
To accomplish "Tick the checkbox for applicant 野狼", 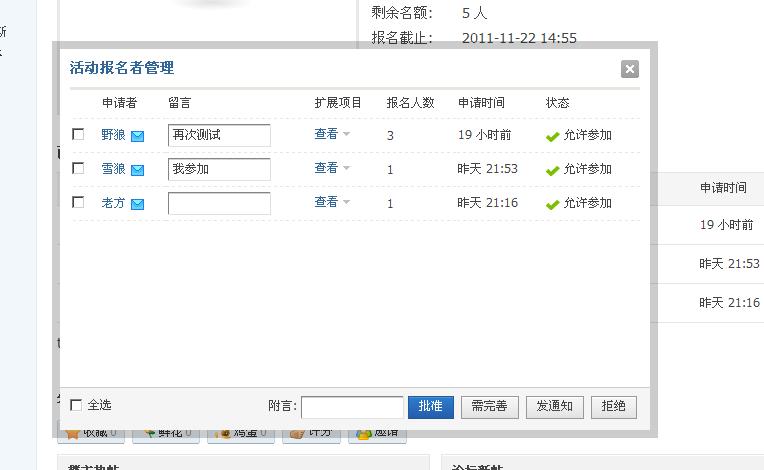I will tap(78, 134).
